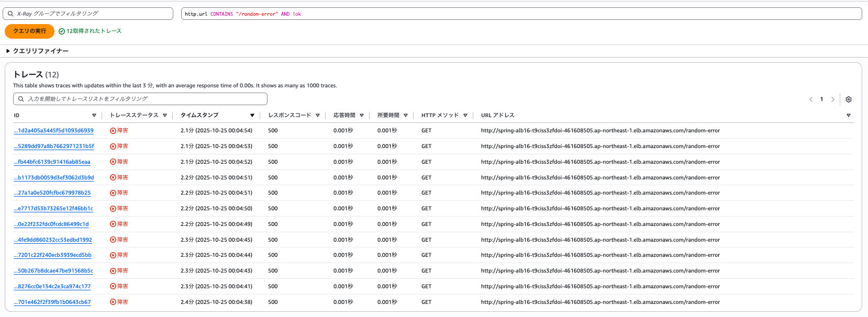Image resolution: width=868 pixels, height=317 pixels.
Task: Select page 1 in pagination
Action: 821,99
